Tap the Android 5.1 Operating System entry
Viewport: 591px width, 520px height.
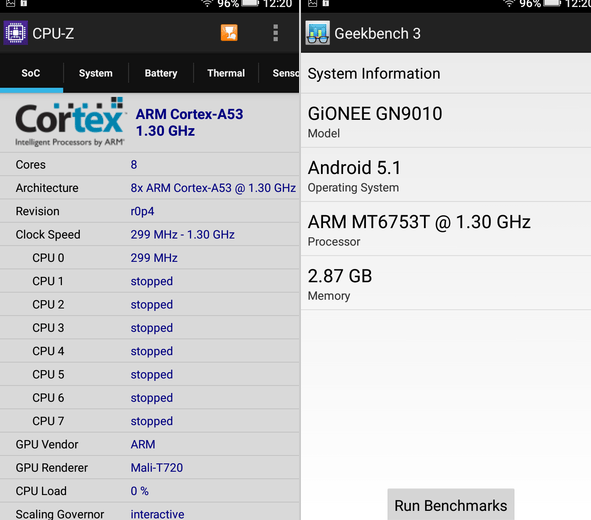[446, 175]
